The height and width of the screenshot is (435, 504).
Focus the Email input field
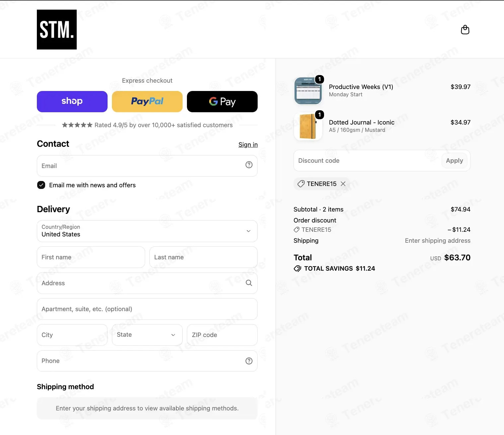[x=147, y=166]
